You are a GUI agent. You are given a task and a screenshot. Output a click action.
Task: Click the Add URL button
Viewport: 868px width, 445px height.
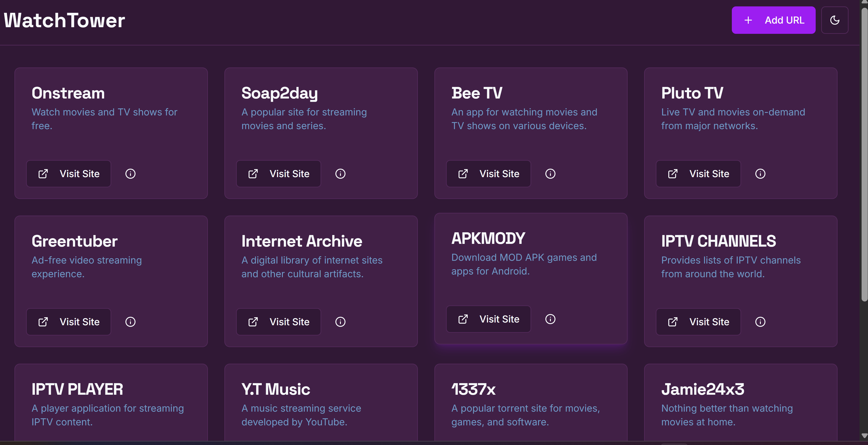(x=773, y=20)
